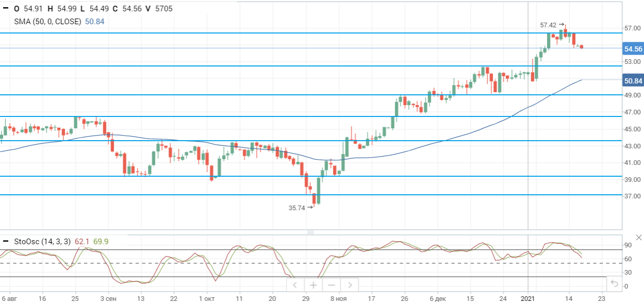Select the StoOsc value 62.1
644x304 pixels.
coord(82,241)
